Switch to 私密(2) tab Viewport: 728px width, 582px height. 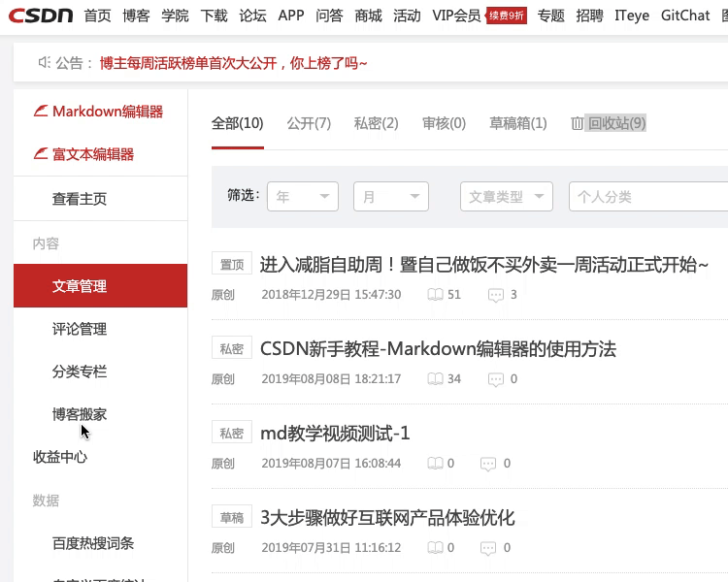[376, 123]
